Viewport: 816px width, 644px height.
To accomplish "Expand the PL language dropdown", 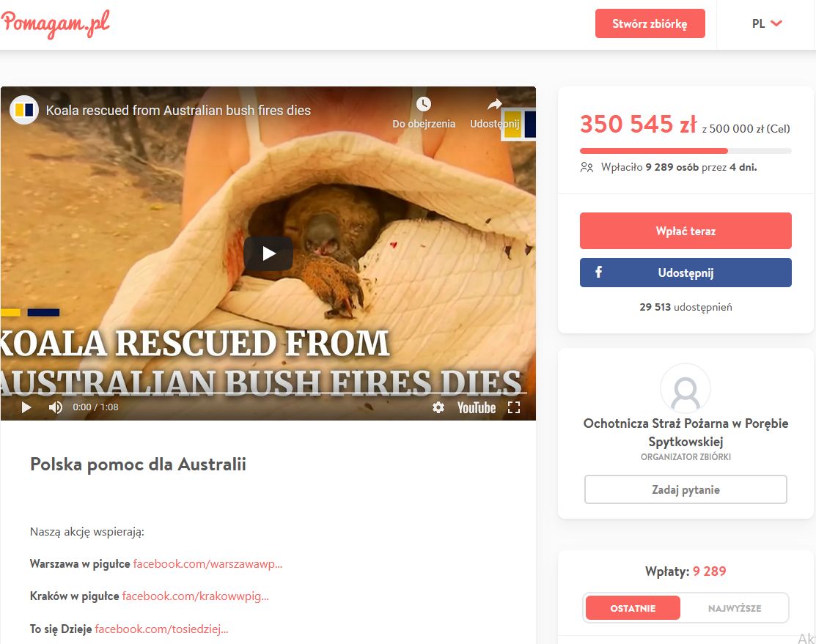I will click(767, 23).
